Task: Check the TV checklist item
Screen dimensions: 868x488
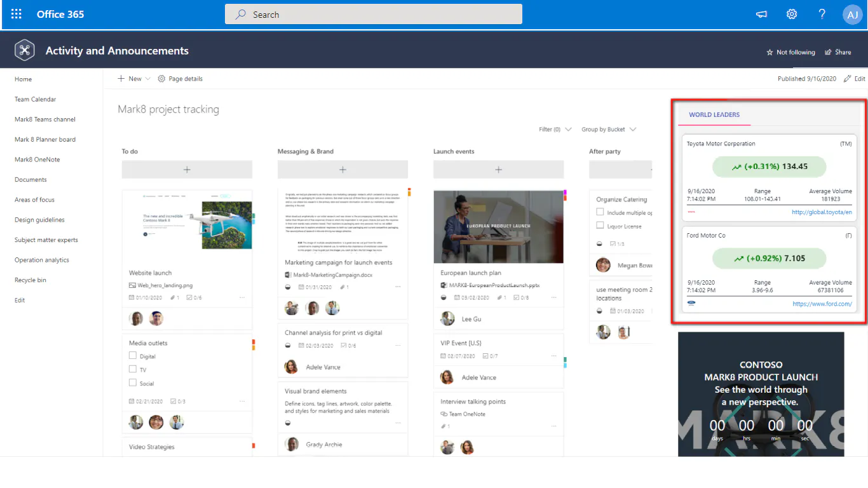Action: (133, 369)
